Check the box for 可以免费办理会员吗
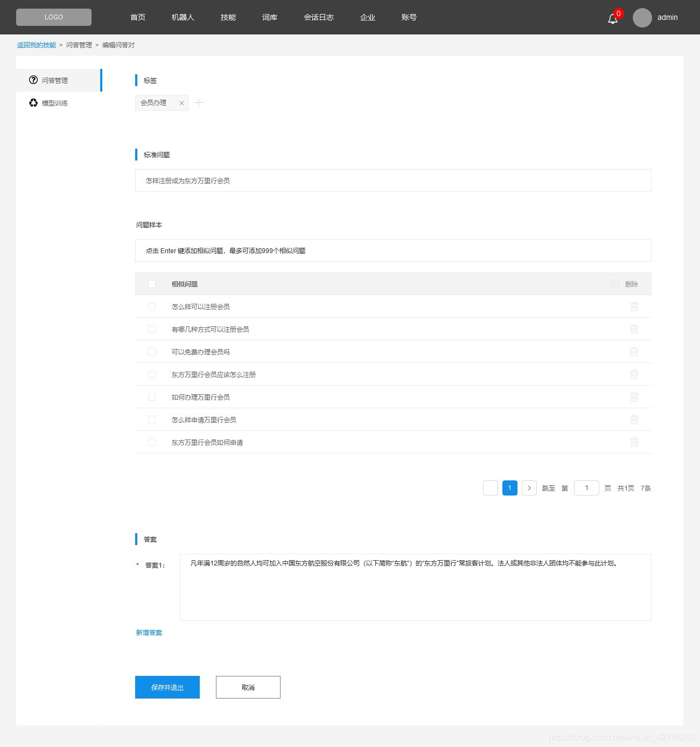Viewport: 700px width, 747px height. tap(152, 352)
